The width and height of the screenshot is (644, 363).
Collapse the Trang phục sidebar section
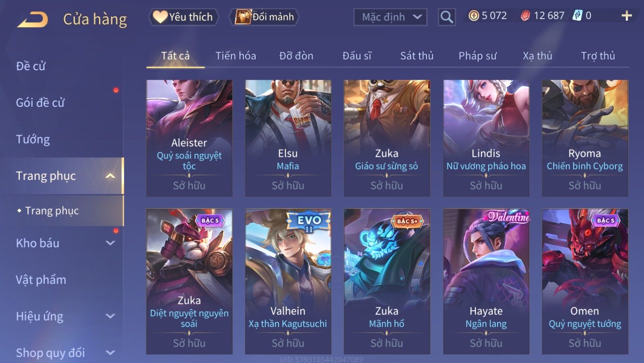pos(110,176)
